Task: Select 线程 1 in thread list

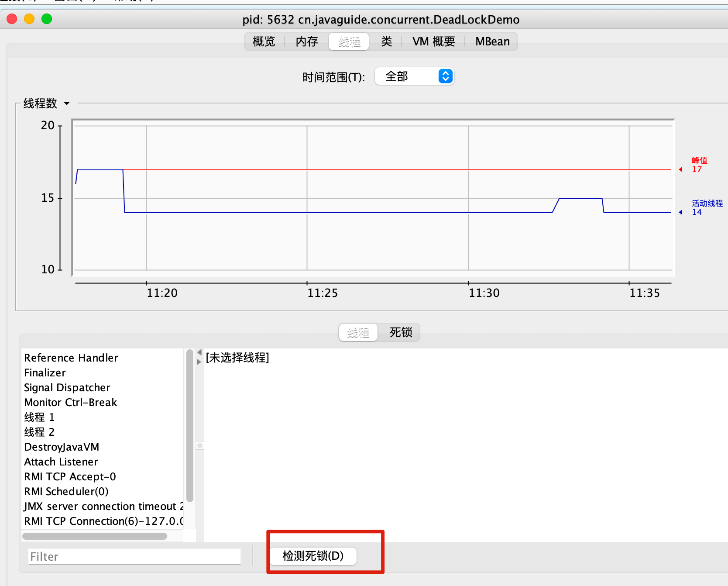Action: [39, 417]
